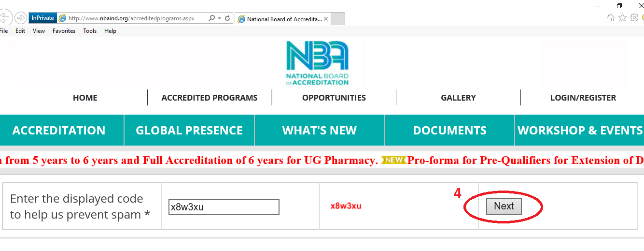
Task: Close the National Board of Accreditation tab
Action: tap(326, 19)
